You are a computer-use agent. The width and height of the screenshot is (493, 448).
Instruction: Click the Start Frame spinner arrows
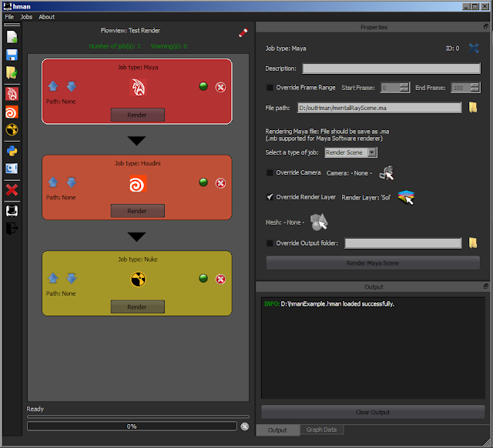[x=404, y=87]
